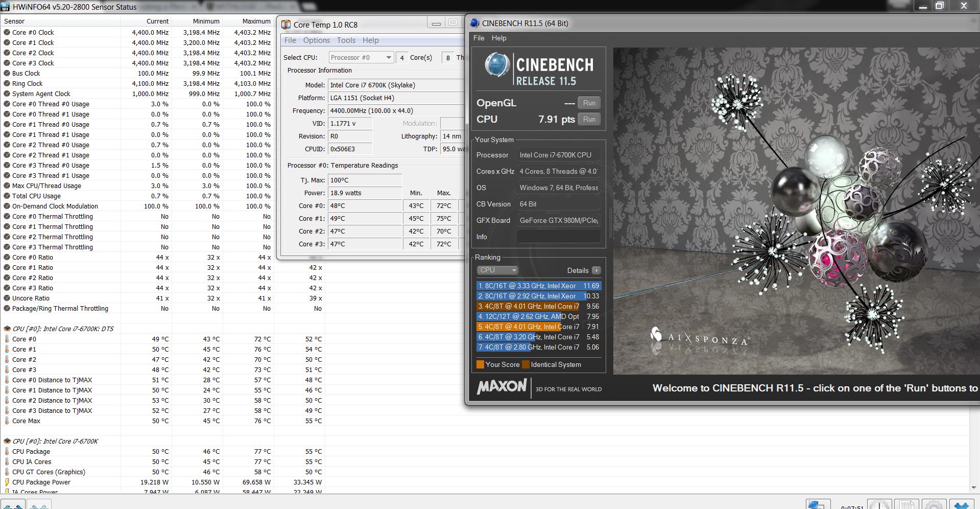Viewport: 980px width, 509px height.
Task: Click the Core Temp thermometer title icon
Action: click(x=285, y=25)
